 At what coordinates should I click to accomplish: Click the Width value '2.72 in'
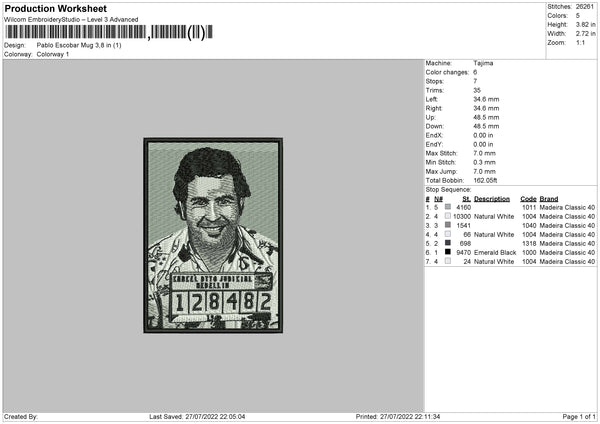click(x=585, y=34)
